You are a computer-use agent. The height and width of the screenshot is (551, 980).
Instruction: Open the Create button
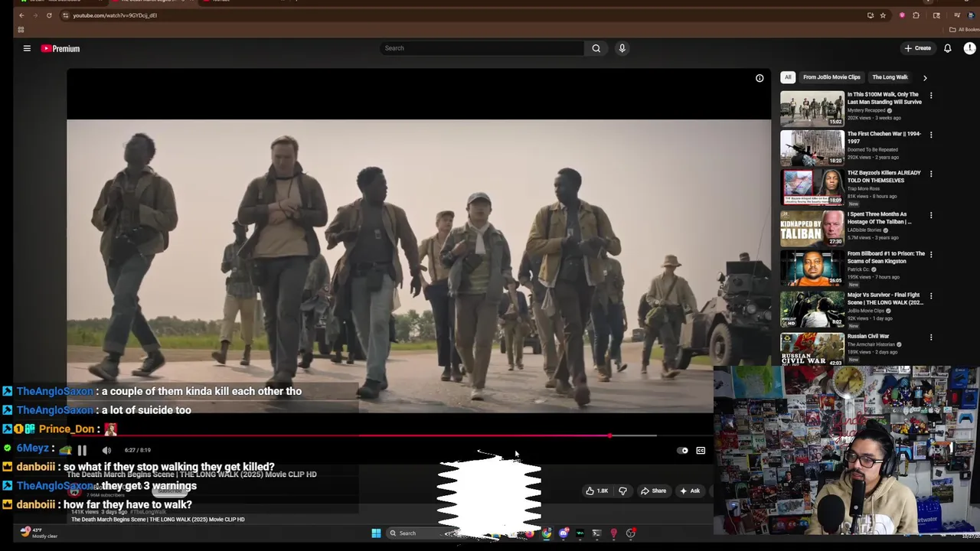click(917, 48)
